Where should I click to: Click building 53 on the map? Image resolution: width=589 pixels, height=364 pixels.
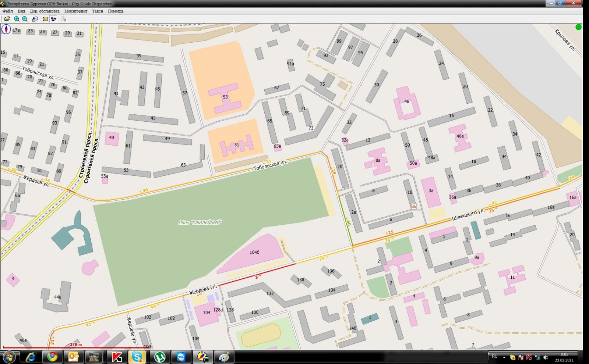225,97
